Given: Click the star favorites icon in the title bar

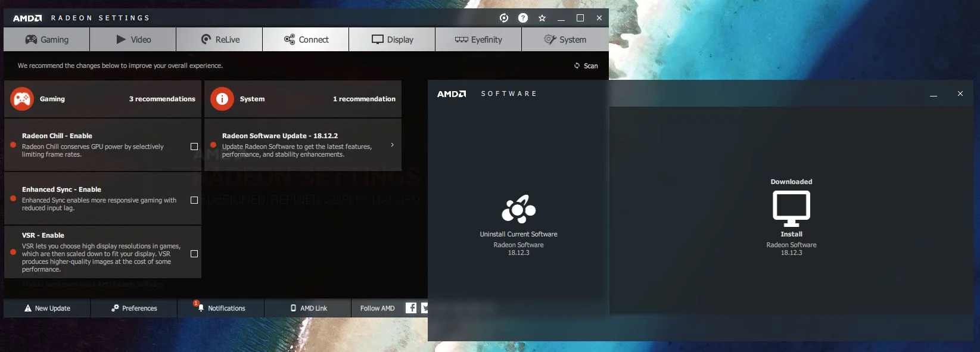Looking at the screenshot, I should click(x=542, y=18).
